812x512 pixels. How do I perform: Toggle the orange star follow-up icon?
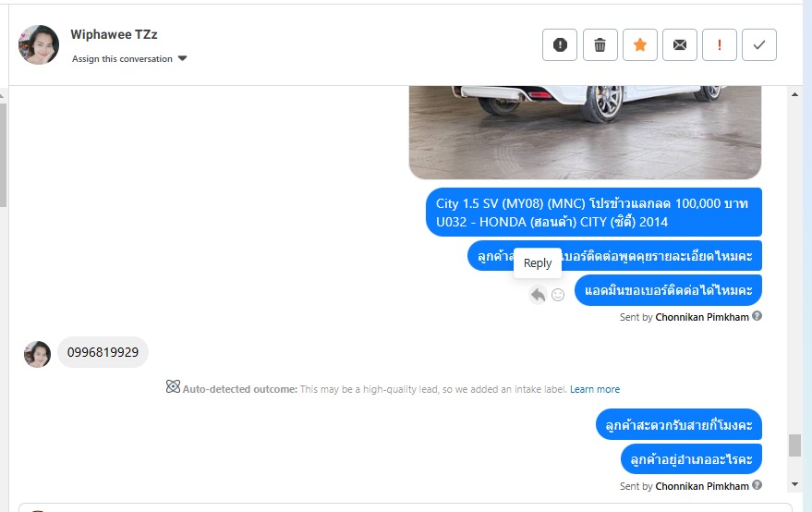pyautogui.click(x=639, y=45)
